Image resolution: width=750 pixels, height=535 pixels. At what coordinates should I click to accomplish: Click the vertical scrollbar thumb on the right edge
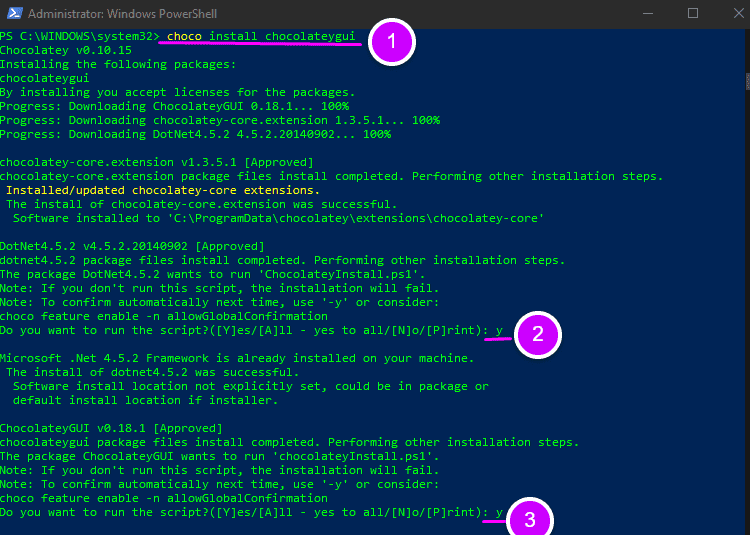(x=747, y=81)
